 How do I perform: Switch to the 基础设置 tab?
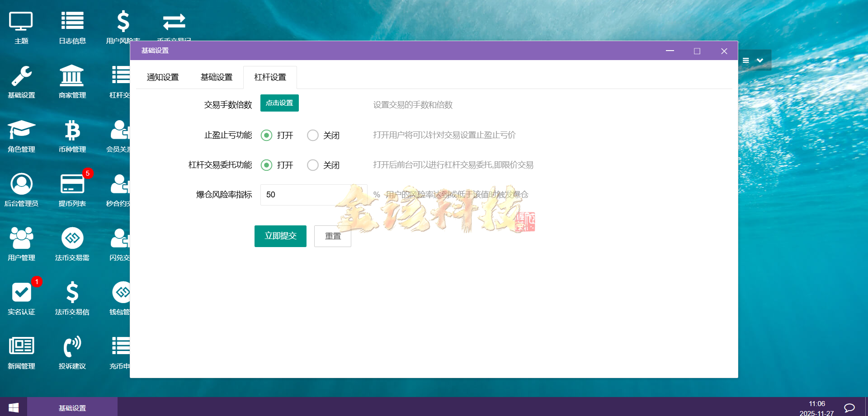coord(217,77)
